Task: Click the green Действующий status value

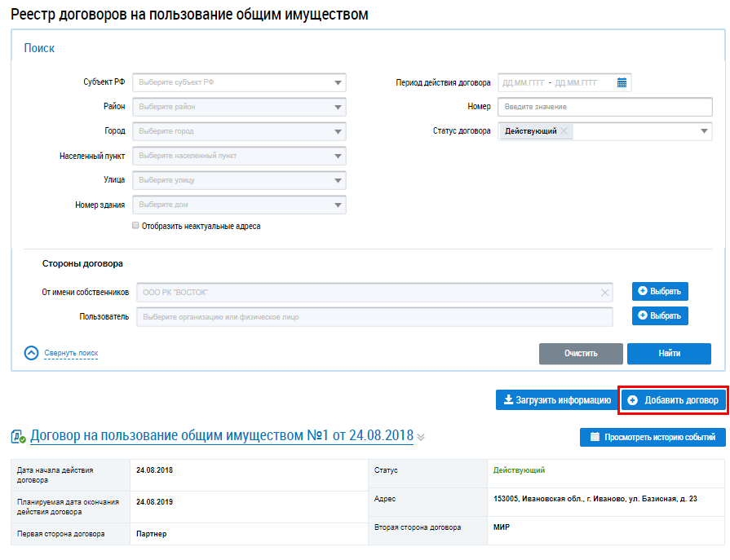Action: 519,470
